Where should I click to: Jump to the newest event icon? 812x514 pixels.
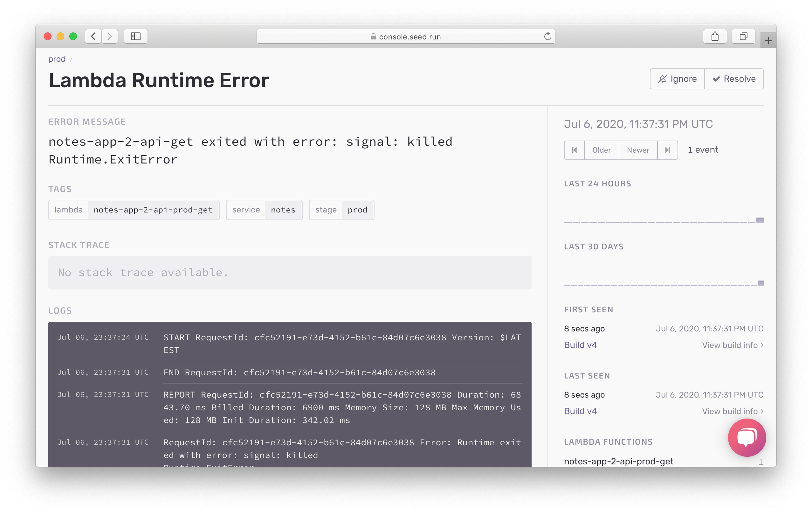click(667, 150)
